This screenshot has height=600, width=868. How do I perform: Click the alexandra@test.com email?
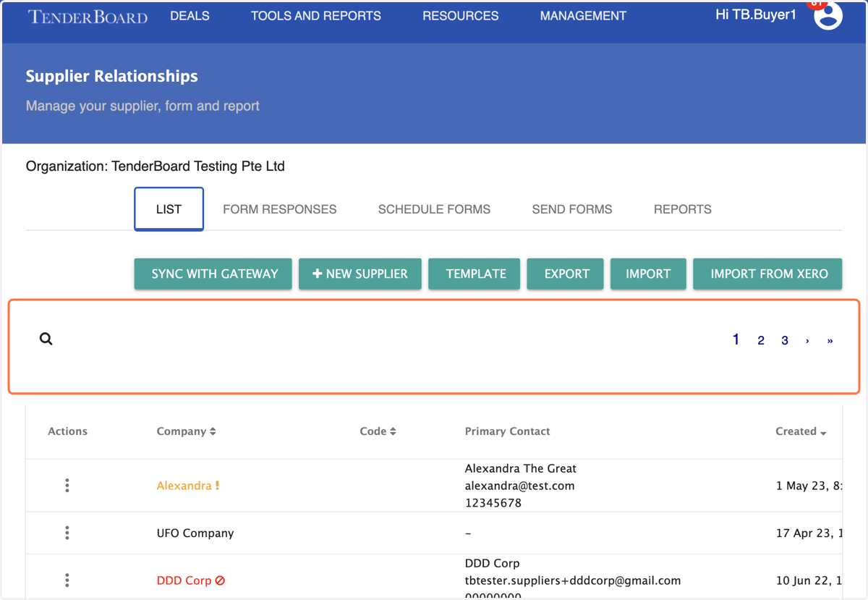pos(520,486)
